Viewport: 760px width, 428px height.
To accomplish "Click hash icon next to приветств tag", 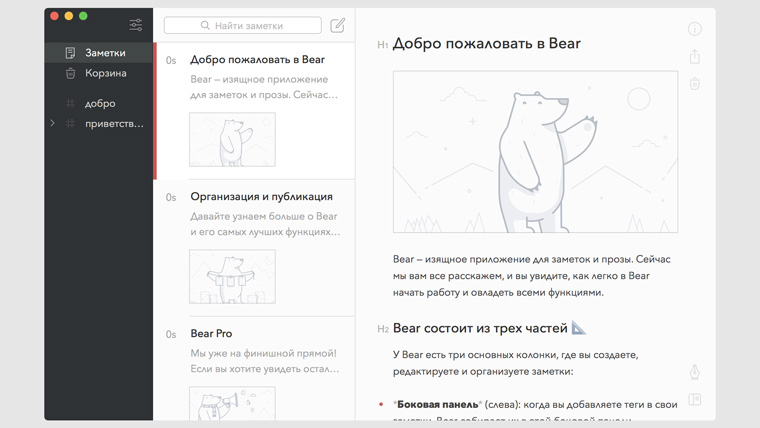I will 70,124.
